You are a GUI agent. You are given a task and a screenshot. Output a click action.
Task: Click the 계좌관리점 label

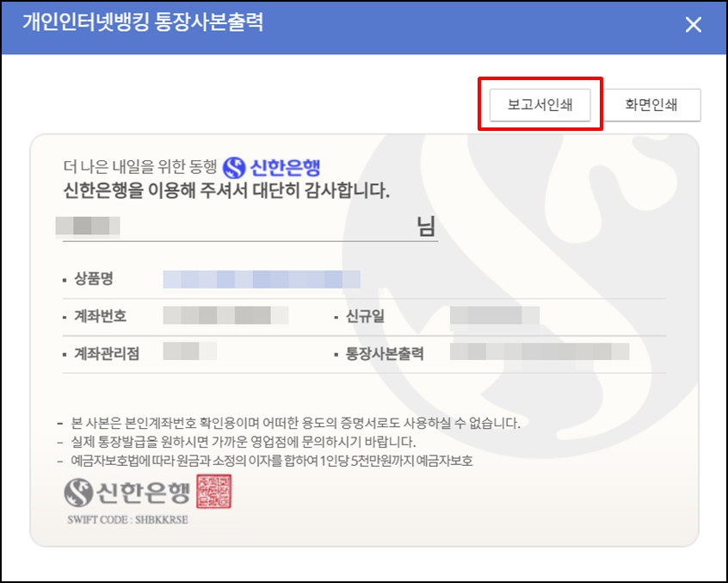pos(107,354)
